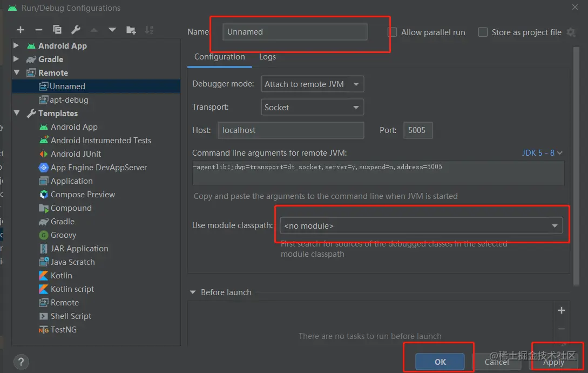This screenshot has width=588, height=373.
Task: Click the Add New Configuration plus icon
Action: point(21,30)
